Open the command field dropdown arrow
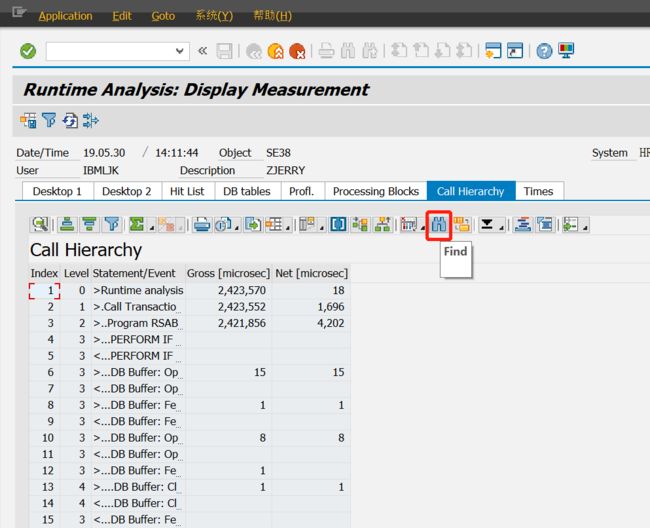The width and height of the screenshot is (650, 528). (x=179, y=51)
